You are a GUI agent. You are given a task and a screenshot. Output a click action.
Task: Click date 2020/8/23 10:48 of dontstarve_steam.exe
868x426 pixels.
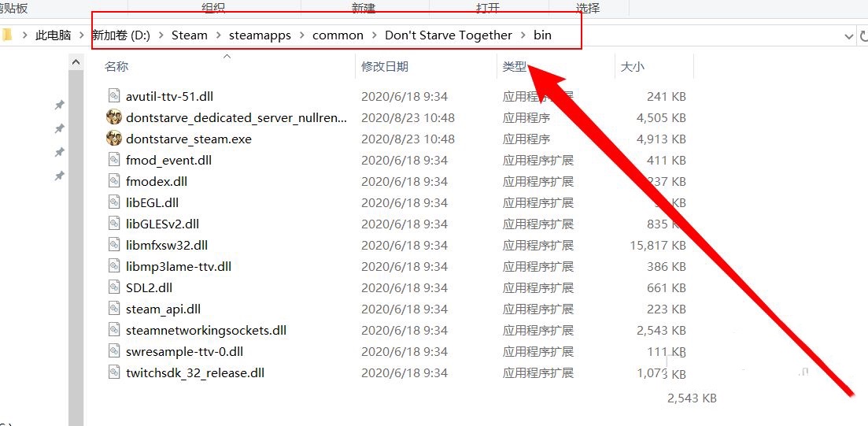click(408, 139)
